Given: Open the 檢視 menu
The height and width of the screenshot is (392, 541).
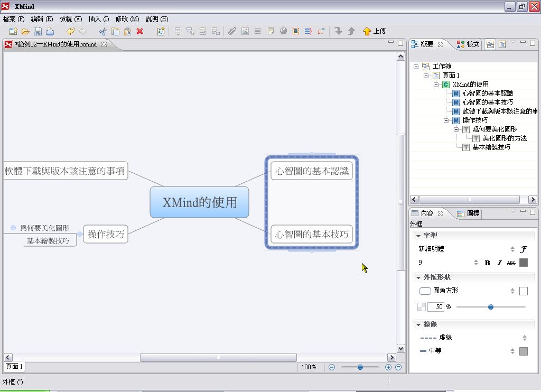Looking at the screenshot, I should [70, 19].
